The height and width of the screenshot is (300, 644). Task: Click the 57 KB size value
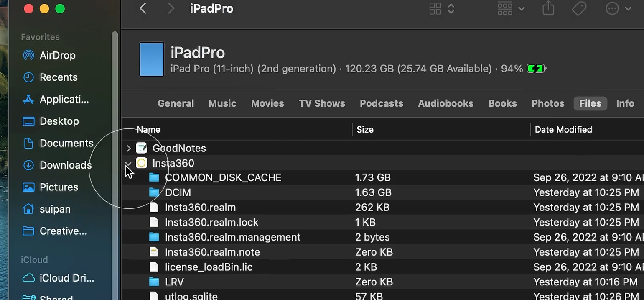[369, 296]
